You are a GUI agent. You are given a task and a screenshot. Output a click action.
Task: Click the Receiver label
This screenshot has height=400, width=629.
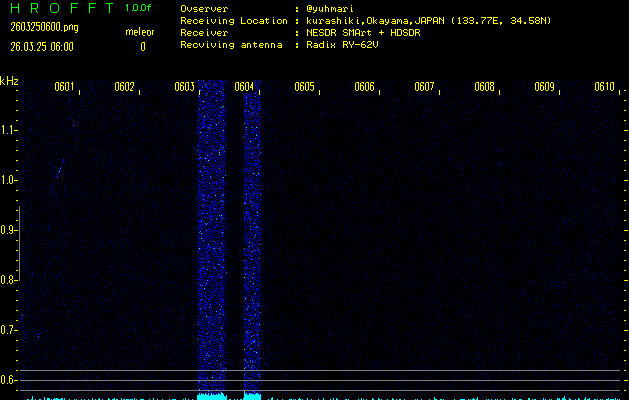point(204,33)
